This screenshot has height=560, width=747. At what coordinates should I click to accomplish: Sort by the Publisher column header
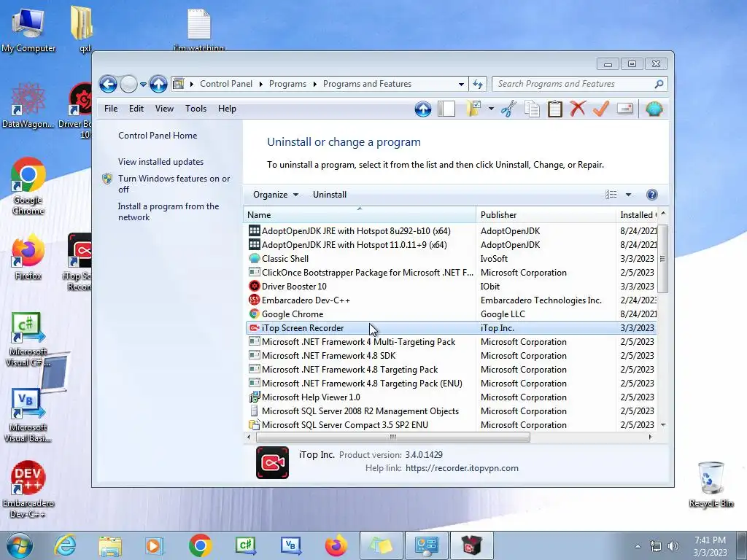pyautogui.click(x=546, y=215)
